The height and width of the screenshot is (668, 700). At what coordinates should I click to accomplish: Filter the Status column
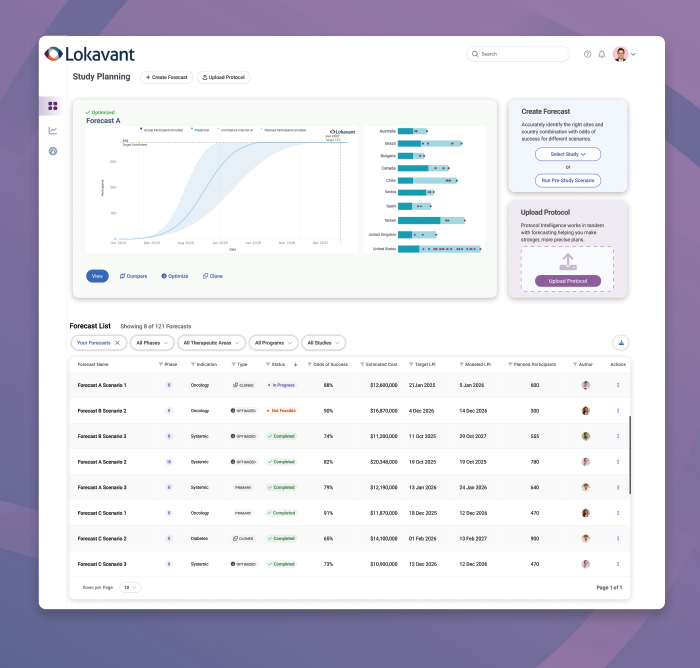tap(268, 364)
